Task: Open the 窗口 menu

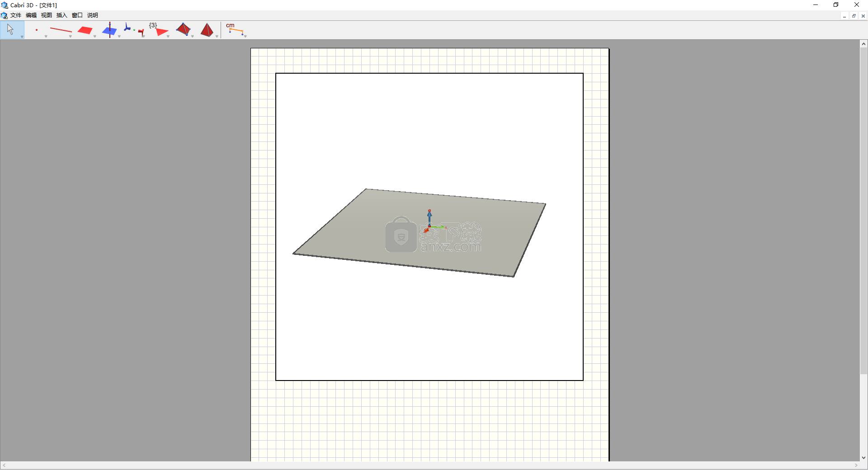Action: (77, 15)
